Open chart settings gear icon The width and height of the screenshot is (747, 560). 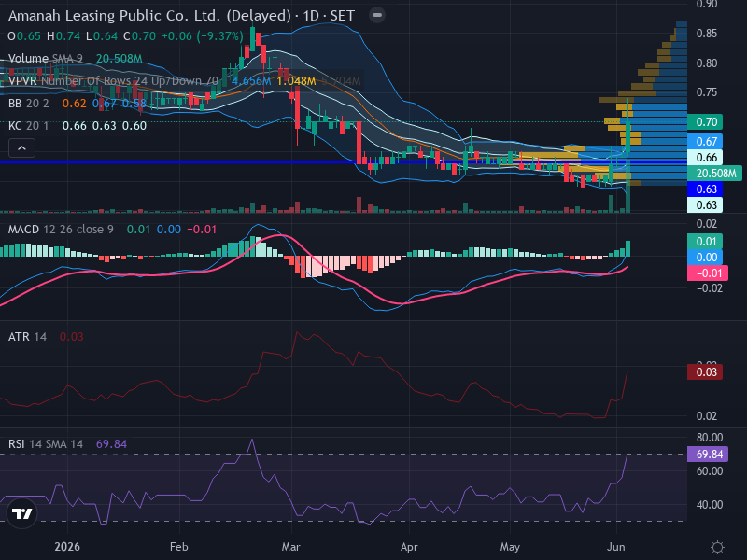pyautogui.click(x=717, y=547)
